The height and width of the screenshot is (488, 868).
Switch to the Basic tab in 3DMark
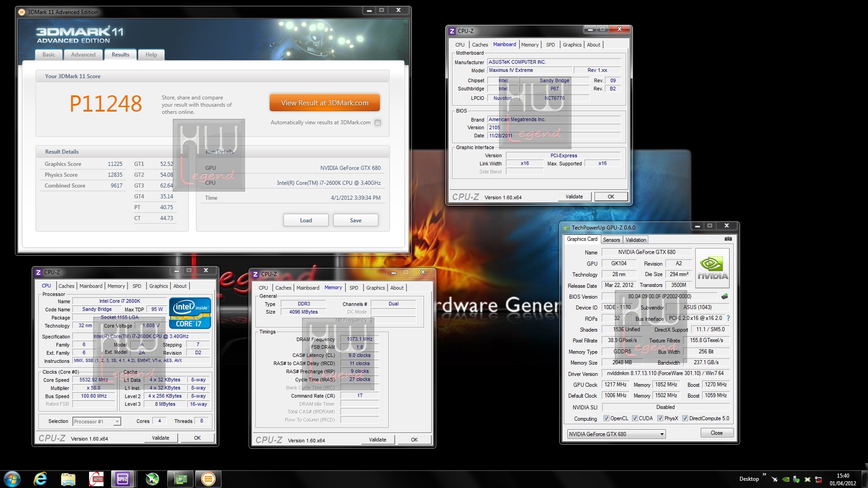pos(49,55)
